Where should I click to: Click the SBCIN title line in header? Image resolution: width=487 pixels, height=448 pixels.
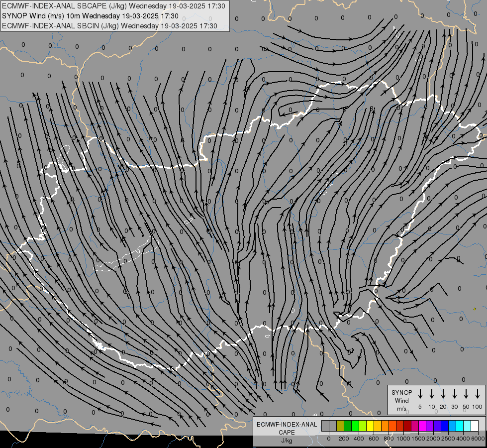point(109,26)
